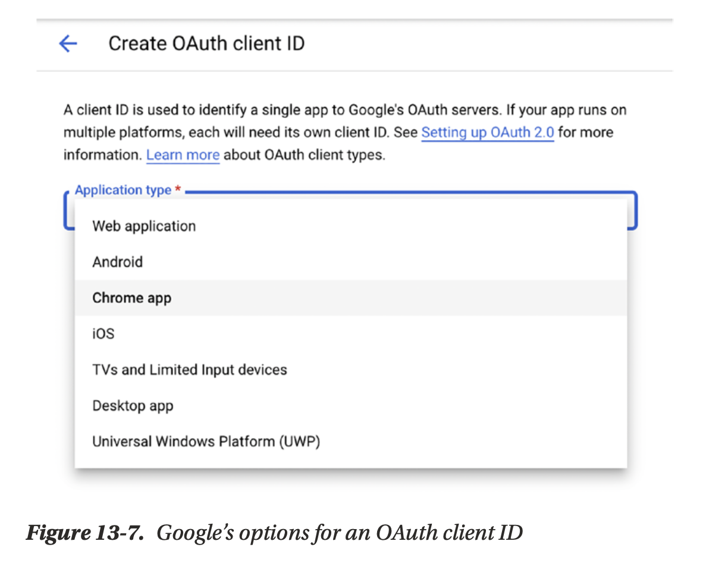The width and height of the screenshot is (728, 563).
Task: Click the Application type combo box right edge
Action: point(632,211)
